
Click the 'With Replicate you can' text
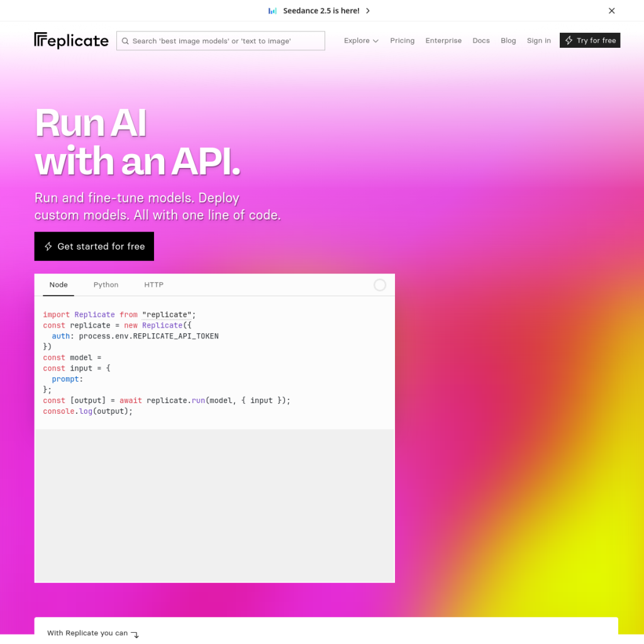87,633
